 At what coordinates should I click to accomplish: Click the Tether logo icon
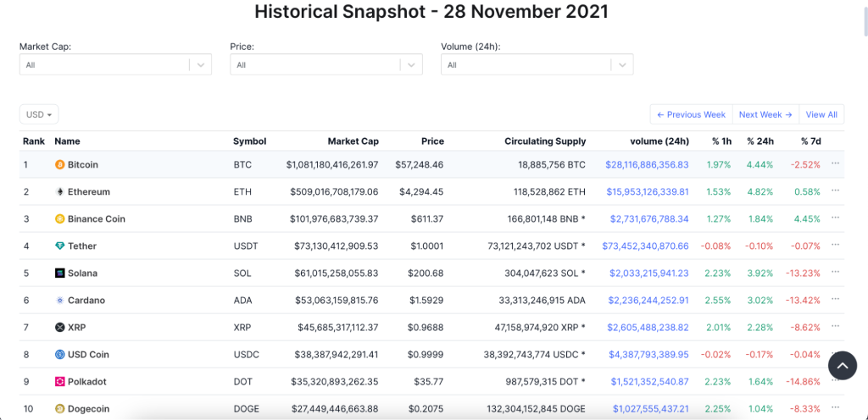(59, 246)
